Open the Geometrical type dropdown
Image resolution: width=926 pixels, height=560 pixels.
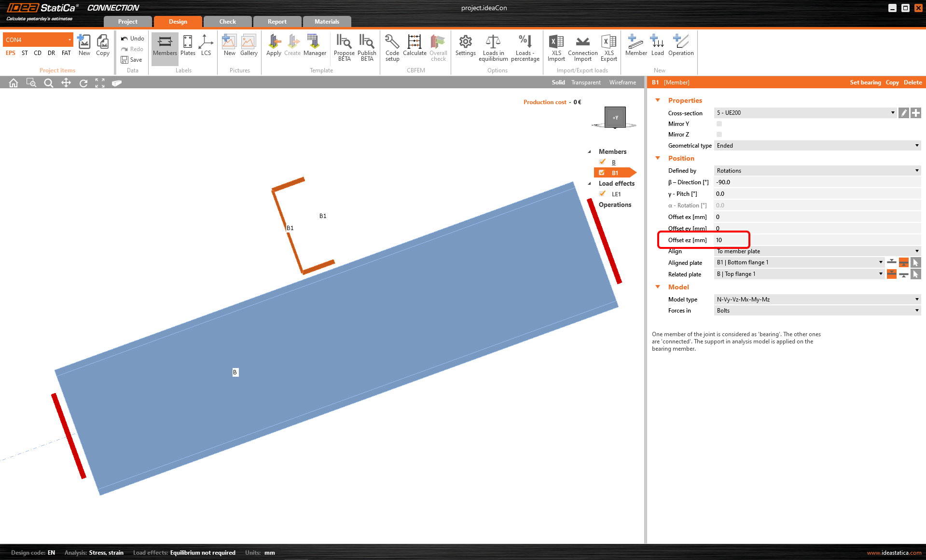click(x=817, y=146)
